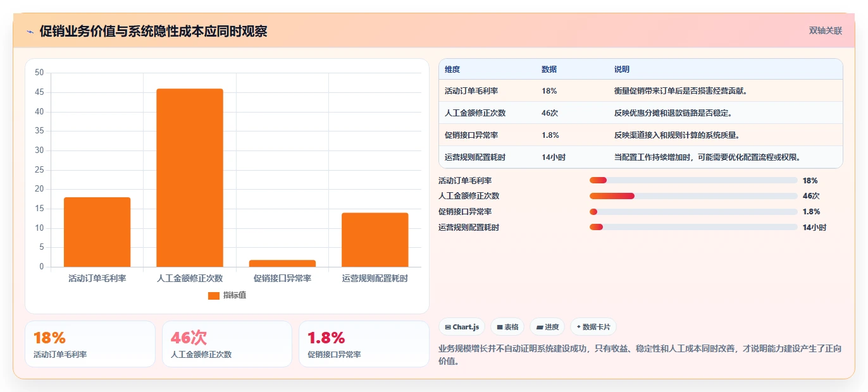
Task: Click the 维度 table column header
Action: click(x=452, y=70)
